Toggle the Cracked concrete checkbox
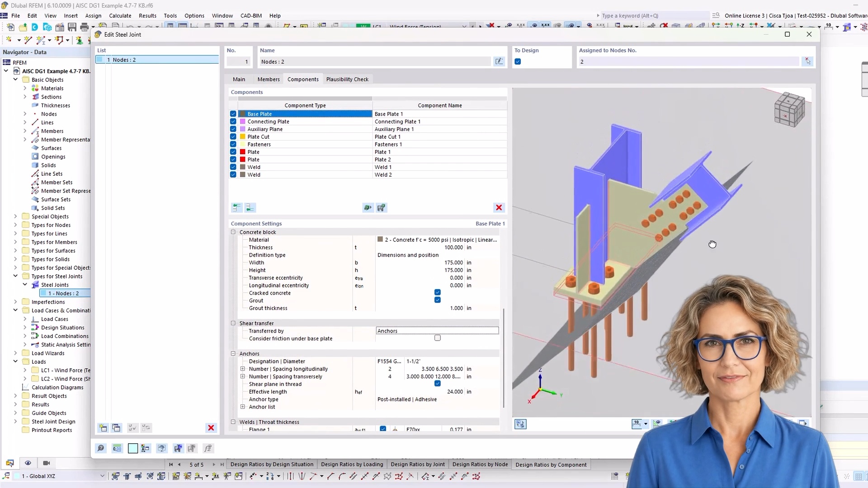 pos(437,292)
